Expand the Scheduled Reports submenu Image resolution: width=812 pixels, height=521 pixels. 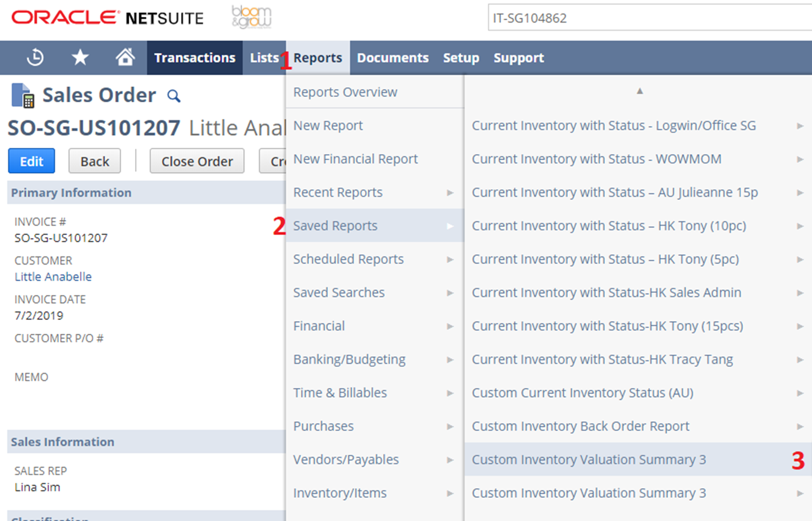(x=375, y=259)
